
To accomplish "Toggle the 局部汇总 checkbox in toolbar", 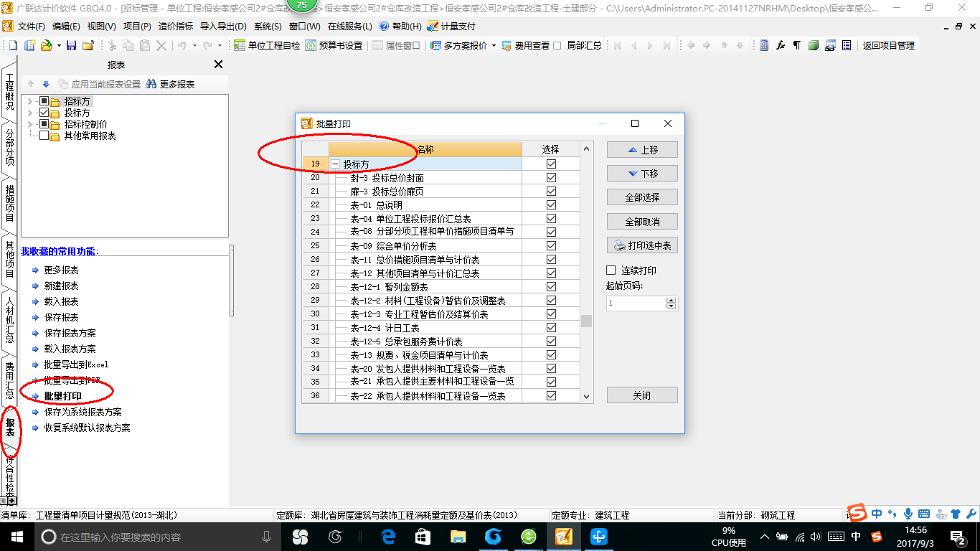I will (x=558, y=45).
